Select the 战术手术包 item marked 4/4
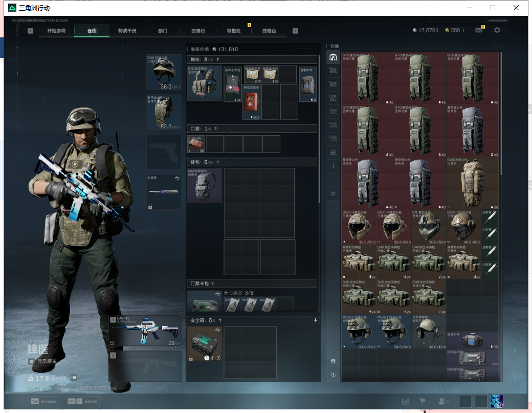Viewport: 532px width, 413px height. pyautogui.click(x=233, y=84)
